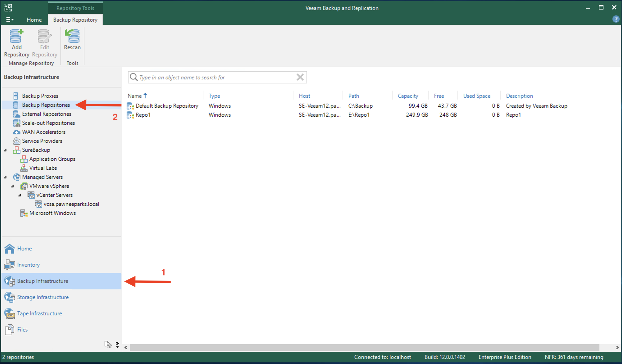Viewport: 622px width, 364px height.
Task: Click the Repository Tools contextual tab
Action: (x=75, y=8)
